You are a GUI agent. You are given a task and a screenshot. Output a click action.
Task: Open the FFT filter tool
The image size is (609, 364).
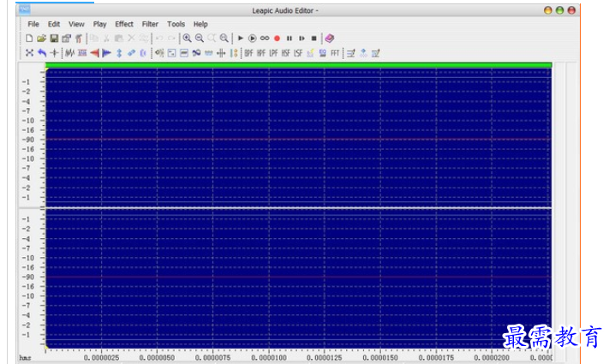335,53
